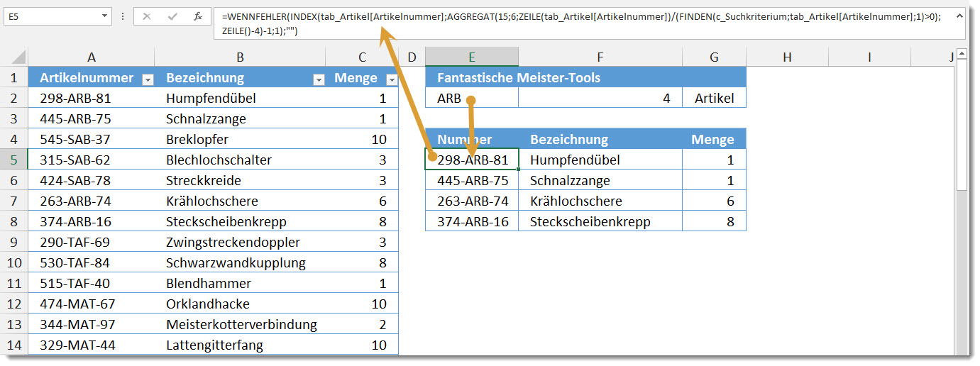Collapse the formula bar using the chevron

point(957,15)
